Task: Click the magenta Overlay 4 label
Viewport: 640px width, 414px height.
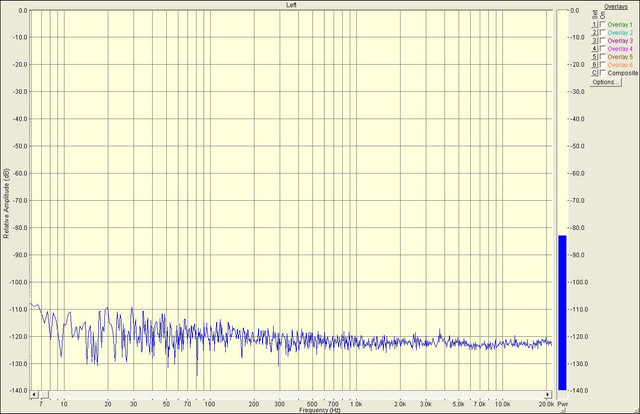Action: click(x=620, y=49)
